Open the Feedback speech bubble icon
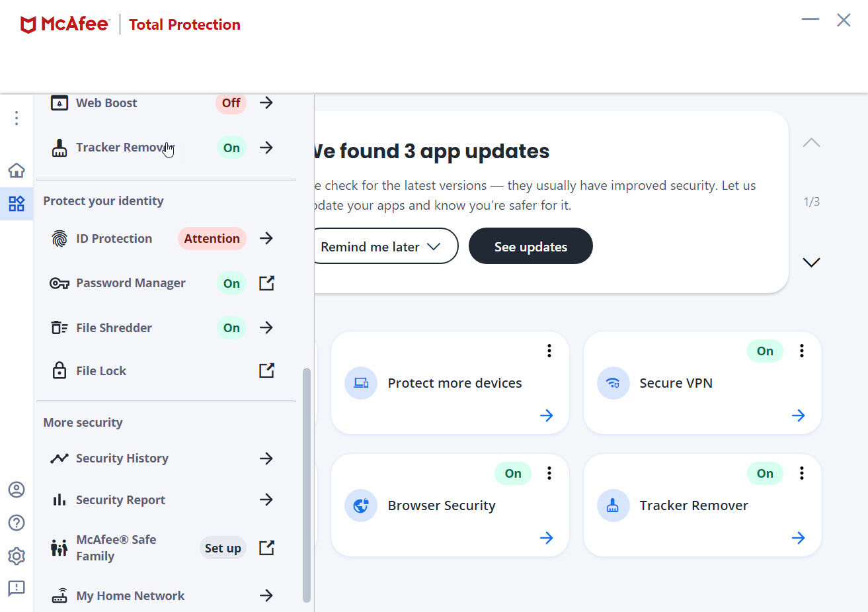The width and height of the screenshot is (868, 612). (17, 588)
